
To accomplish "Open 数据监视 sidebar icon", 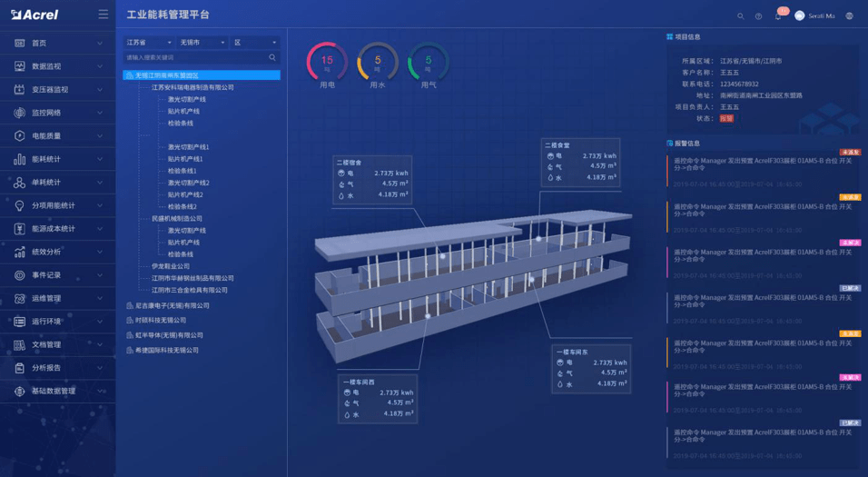I will pyautogui.click(x=19, y=66).
